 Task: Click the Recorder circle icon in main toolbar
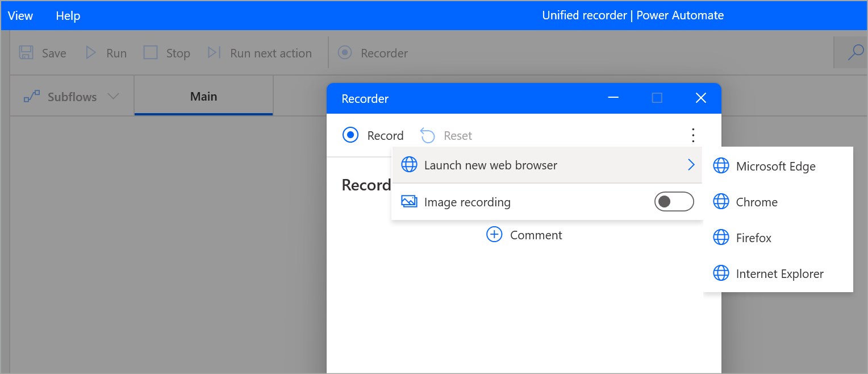point(345,53)
